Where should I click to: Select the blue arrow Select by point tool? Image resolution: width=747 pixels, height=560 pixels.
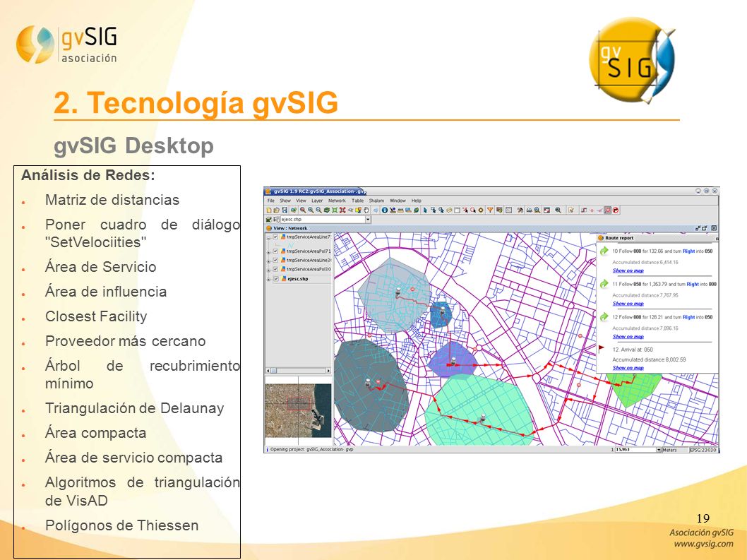(x=425, y=210)
